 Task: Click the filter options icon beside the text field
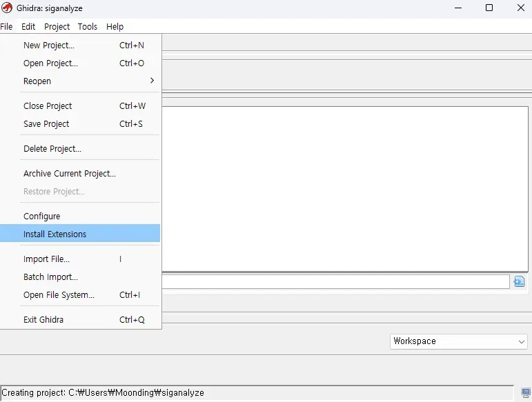tap(519, 281)
